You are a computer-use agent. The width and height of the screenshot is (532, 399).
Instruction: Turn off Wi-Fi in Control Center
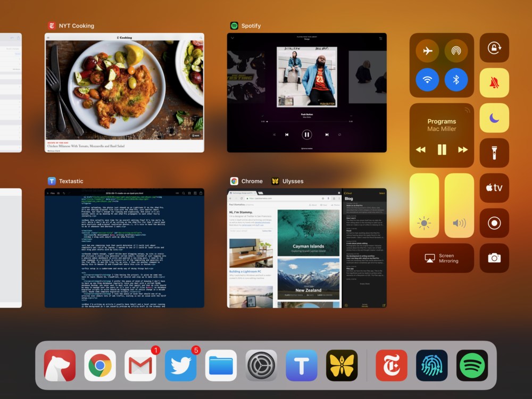coord(427,80)
